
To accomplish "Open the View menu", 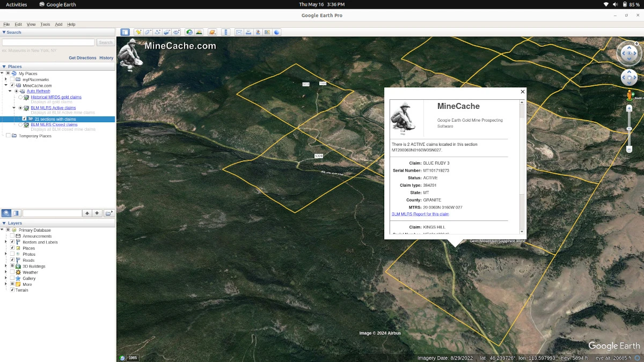I will [31, 24].
